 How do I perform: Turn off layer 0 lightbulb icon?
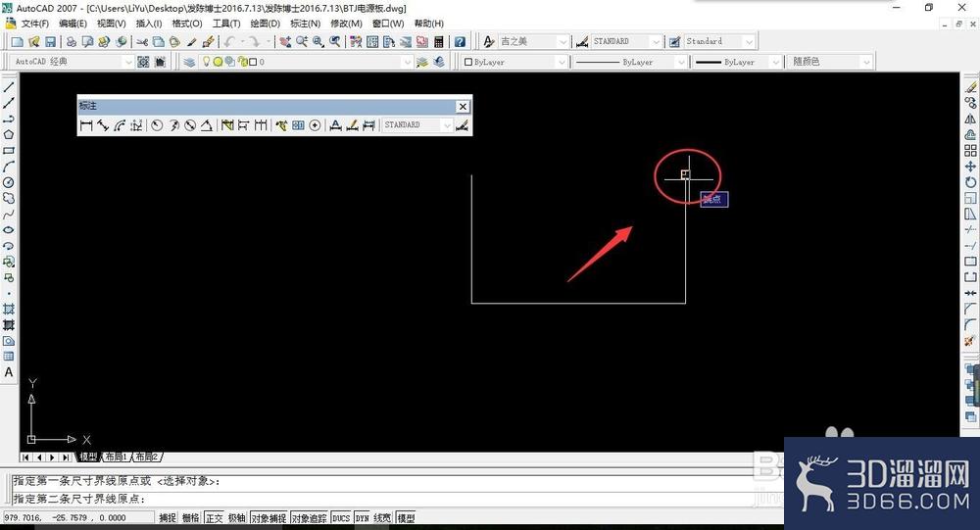[x=206, y=62]
